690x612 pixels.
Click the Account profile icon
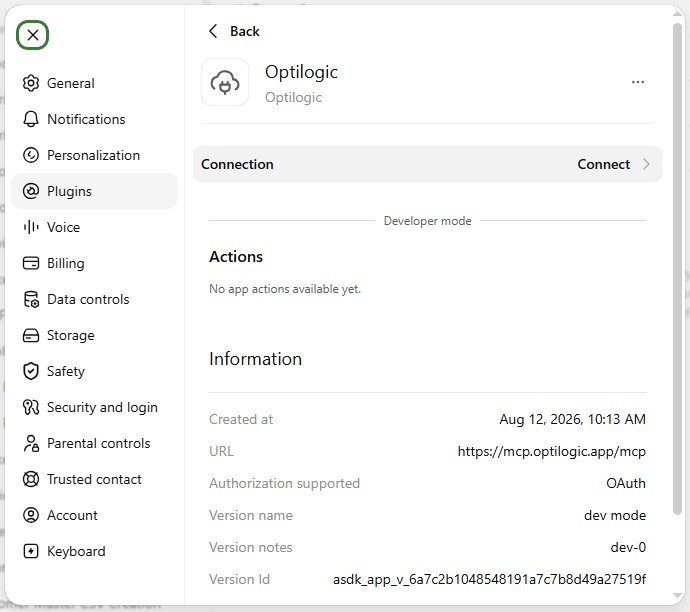click(31, 515)
